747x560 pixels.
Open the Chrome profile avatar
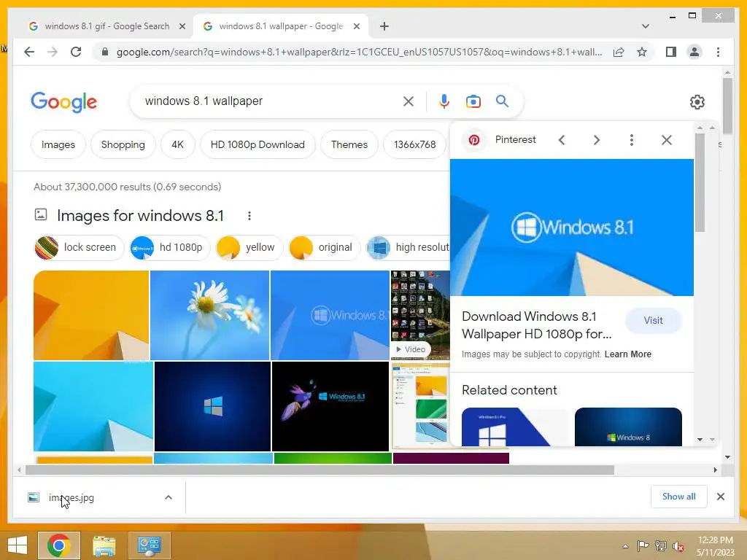[694, 52]
